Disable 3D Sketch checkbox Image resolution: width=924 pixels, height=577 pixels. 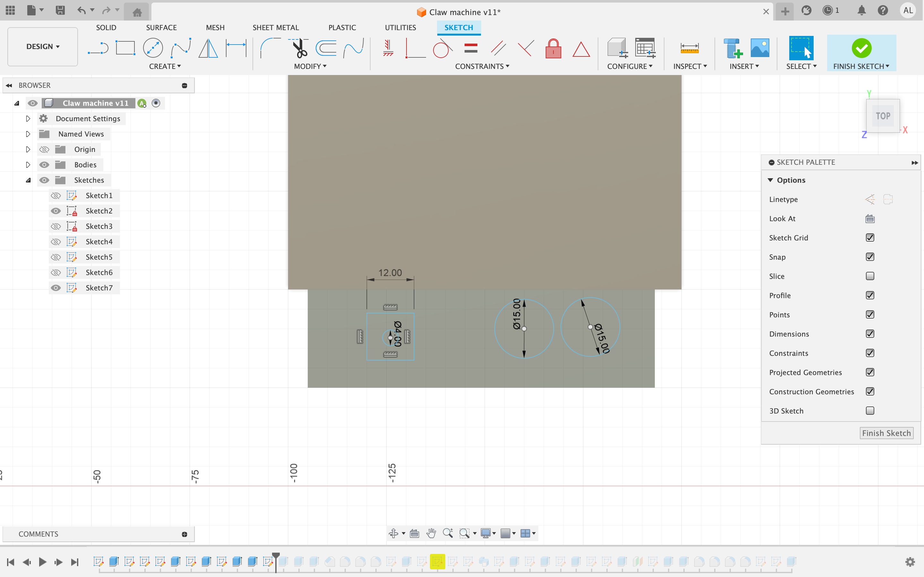pos(870,410)
